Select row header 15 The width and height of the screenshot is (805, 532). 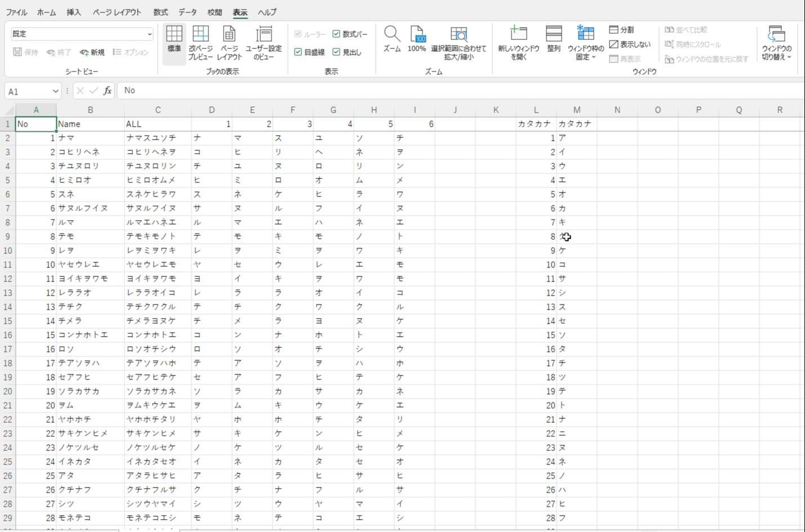tap(8, 321)
